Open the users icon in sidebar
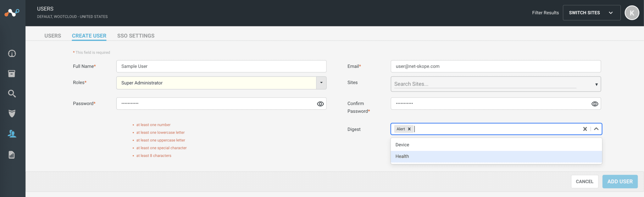 [x=12, y=134]
